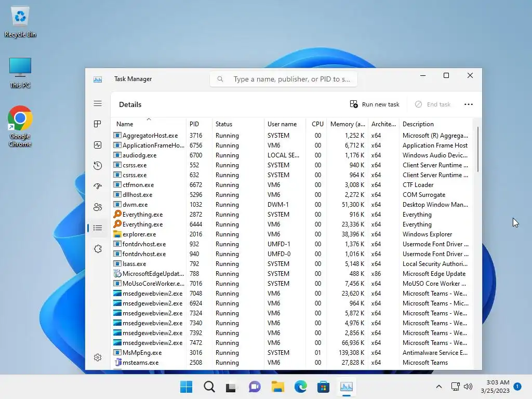Click the Everything.exe icon for PID 6444
Screen dimensions: 532x399
point(117,224)
